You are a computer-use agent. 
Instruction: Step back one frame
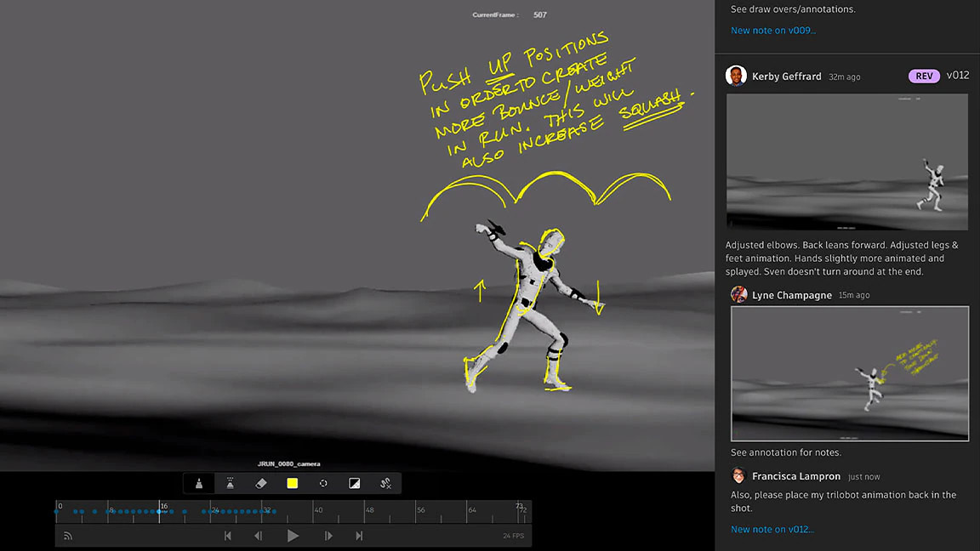(x=258, y=536)
